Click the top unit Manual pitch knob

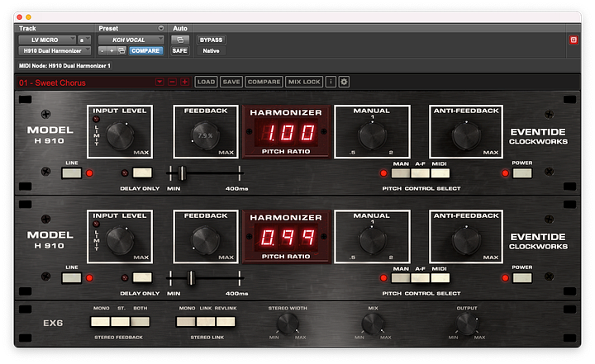pos(372,135)
